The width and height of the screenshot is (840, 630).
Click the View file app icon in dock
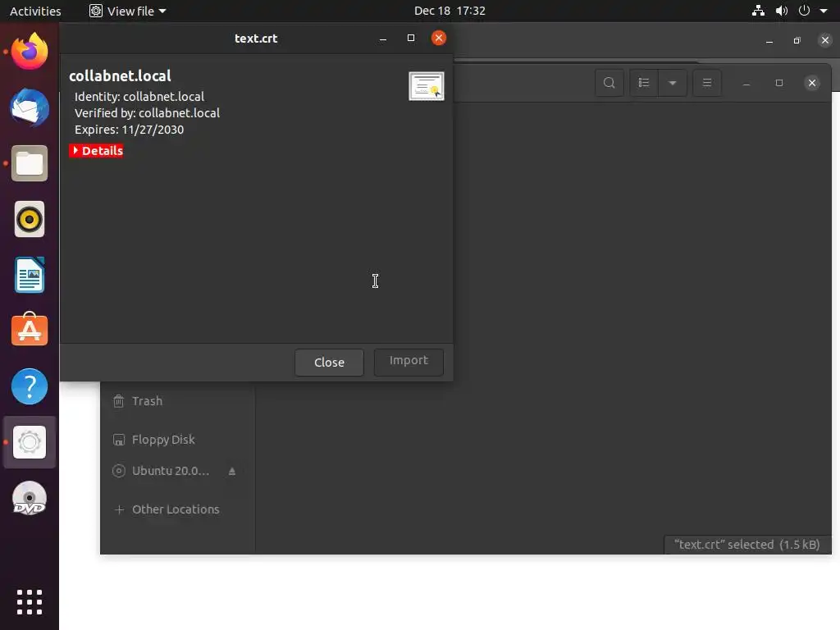coord(30,442)
